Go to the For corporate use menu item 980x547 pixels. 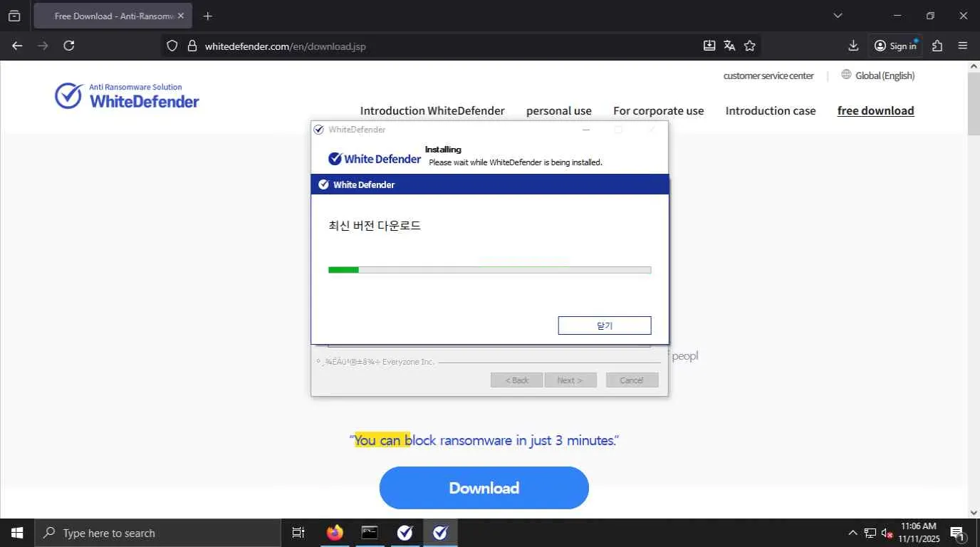659,110
